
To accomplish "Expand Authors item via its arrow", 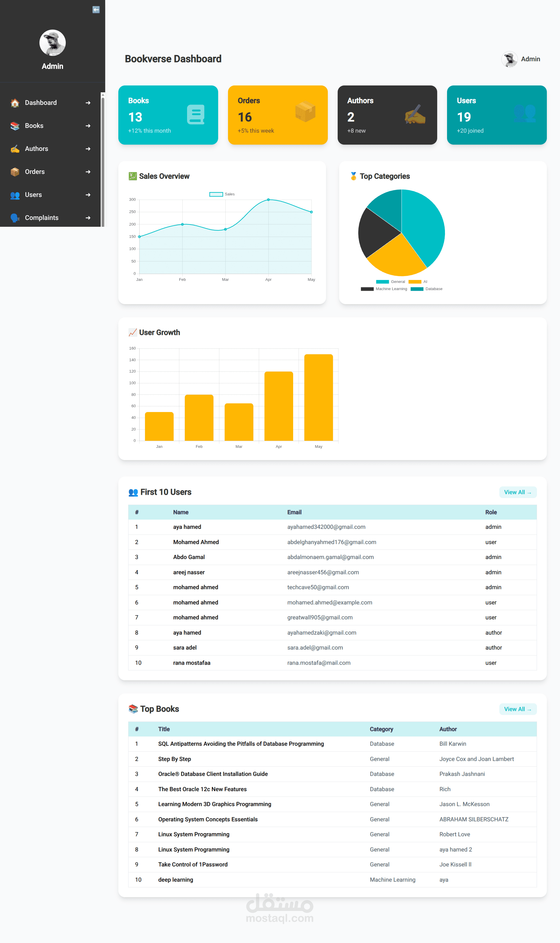I will point(88,149).
